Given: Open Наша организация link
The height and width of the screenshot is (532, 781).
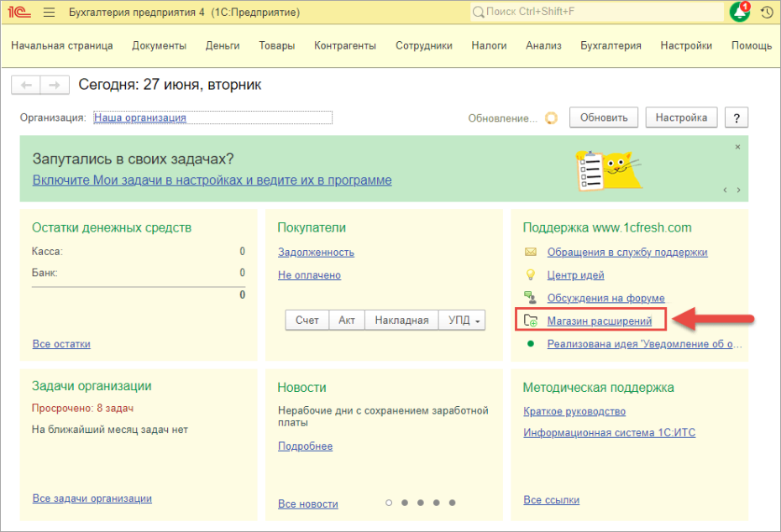Looking at the screenshot, I should click(x=140, y=118).
